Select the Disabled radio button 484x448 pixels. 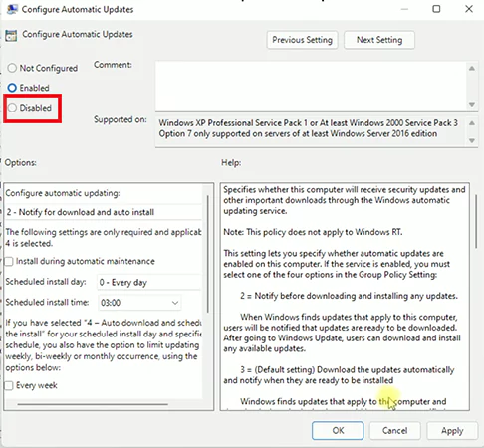click(12, 108)
